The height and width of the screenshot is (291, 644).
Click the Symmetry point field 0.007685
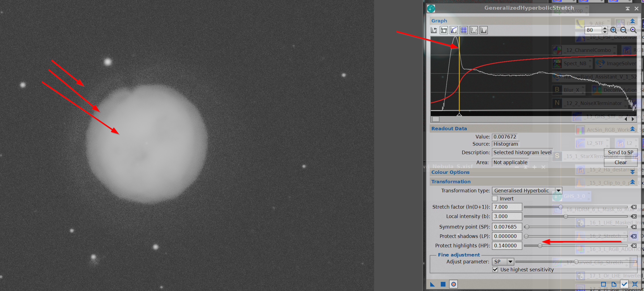[x=507, y=227]
